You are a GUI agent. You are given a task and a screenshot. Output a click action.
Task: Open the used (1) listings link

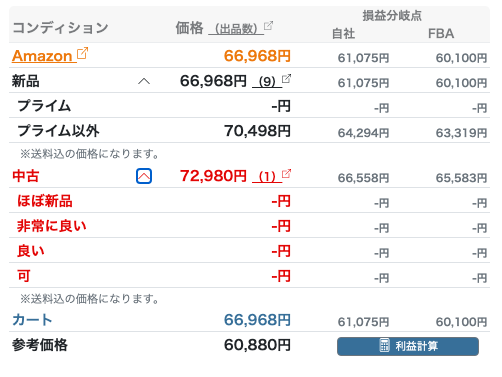point(267,176)
